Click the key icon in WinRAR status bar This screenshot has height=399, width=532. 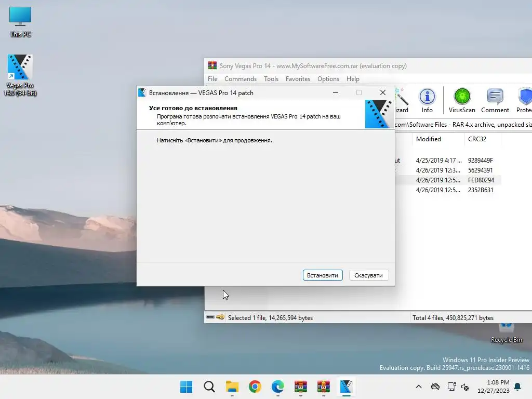pyautogui.click(x=220, y=317)
